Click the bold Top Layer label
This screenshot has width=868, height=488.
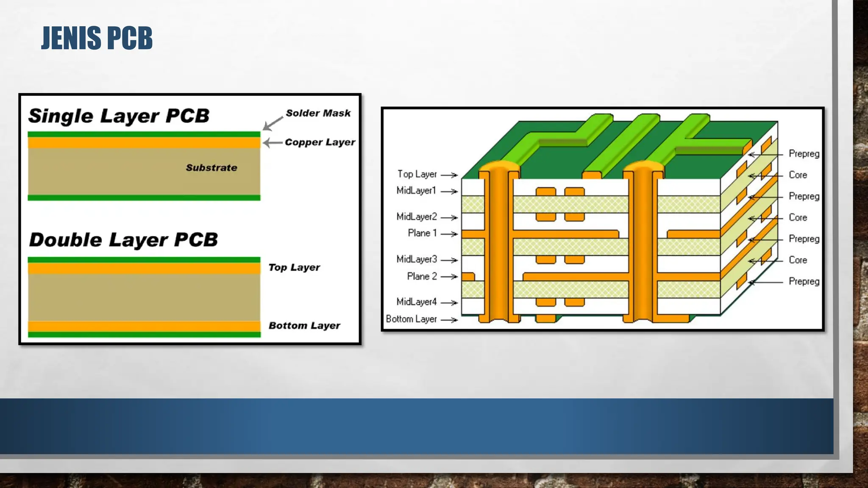pos(294,267)
